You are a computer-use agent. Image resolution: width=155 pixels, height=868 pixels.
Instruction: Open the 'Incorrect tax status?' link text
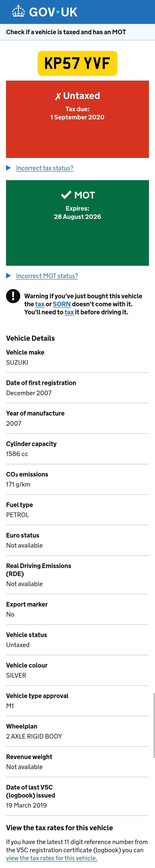[x=45, y=168]
